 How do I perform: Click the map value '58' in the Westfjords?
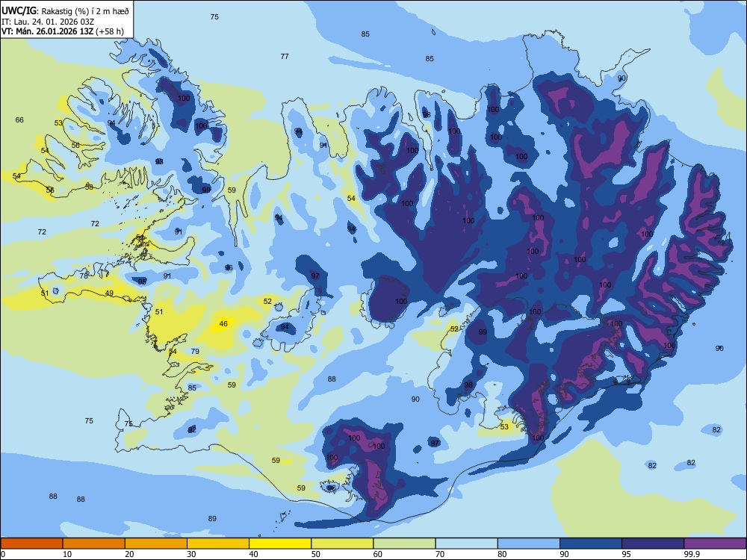[89, 187]
